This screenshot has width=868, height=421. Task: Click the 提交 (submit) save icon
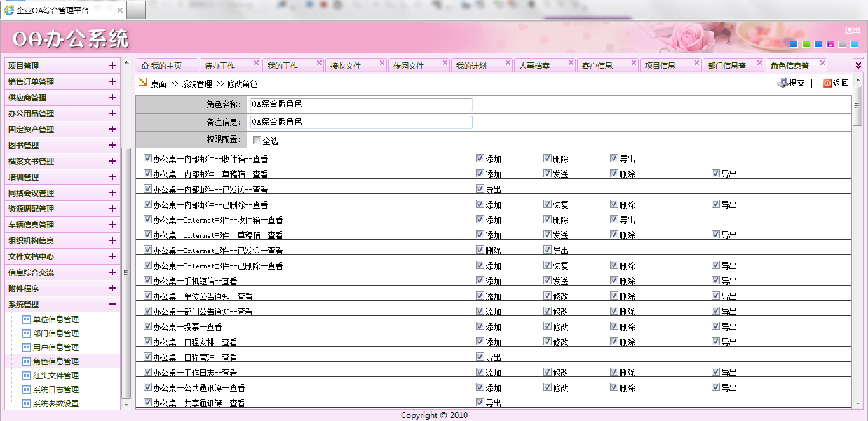[783, 83]
